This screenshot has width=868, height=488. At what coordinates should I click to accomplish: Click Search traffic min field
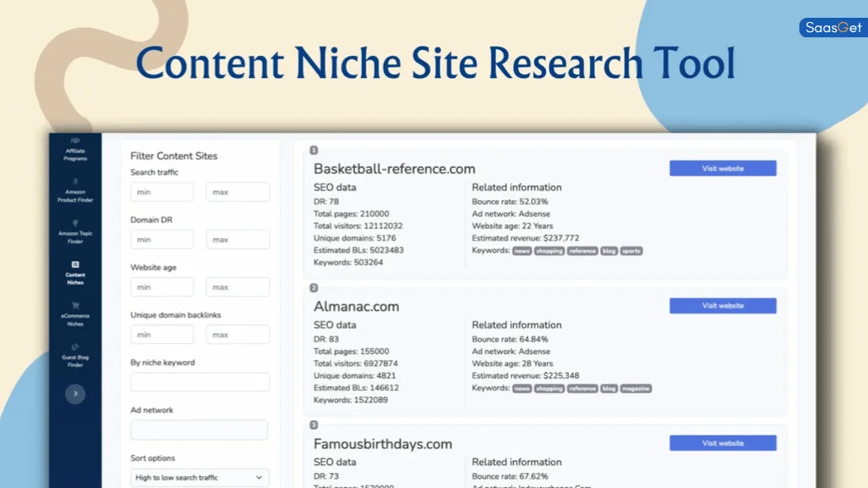click(x=162, y=192)
